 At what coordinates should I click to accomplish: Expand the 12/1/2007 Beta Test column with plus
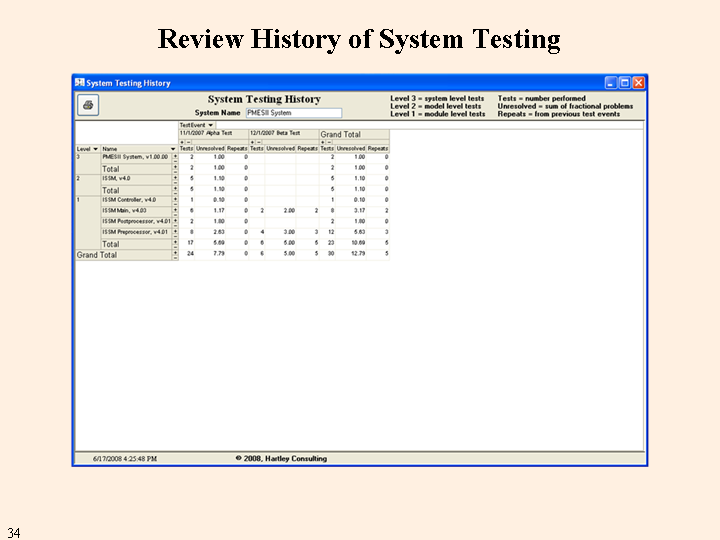(252, 142)
